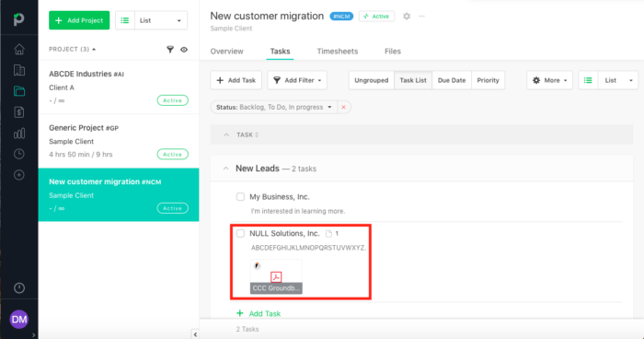The image size is (644, 339).
Task: Click the app logo at top left
Action: click(18, 19)
